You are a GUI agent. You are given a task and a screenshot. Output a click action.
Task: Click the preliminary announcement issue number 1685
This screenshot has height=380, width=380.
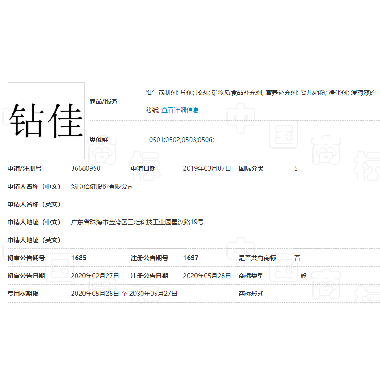click(x=79, y=258)
